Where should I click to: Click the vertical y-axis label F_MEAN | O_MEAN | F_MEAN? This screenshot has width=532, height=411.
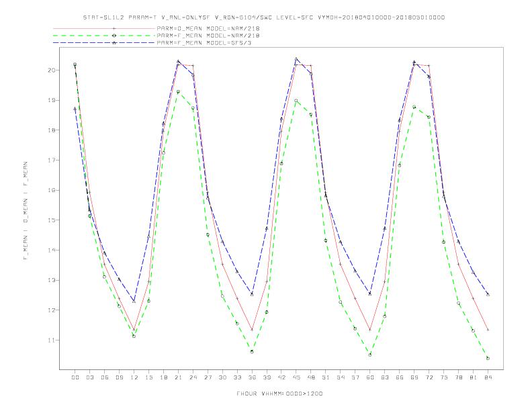26,211
